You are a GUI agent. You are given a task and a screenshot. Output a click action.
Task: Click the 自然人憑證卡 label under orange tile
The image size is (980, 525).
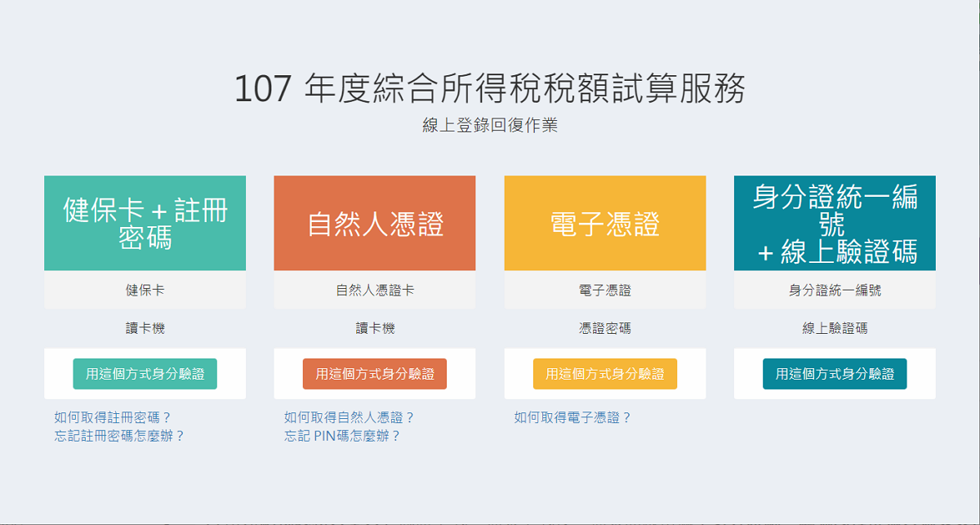(x=375, y=290)
